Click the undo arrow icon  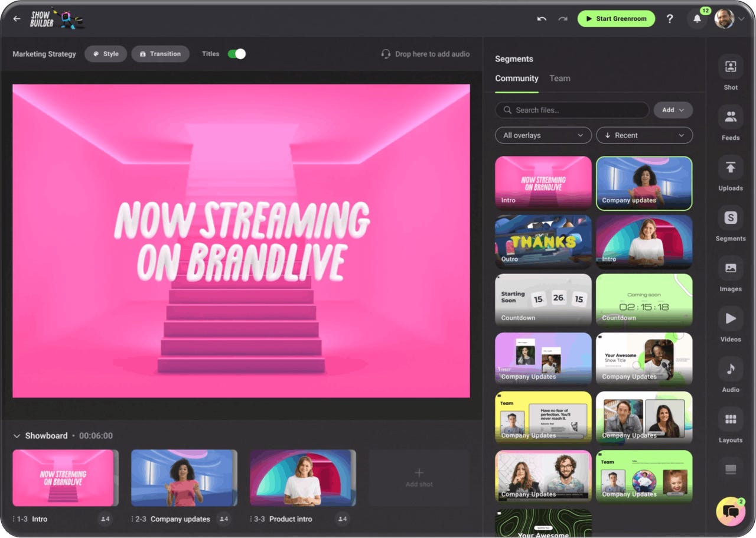point(542,19)
